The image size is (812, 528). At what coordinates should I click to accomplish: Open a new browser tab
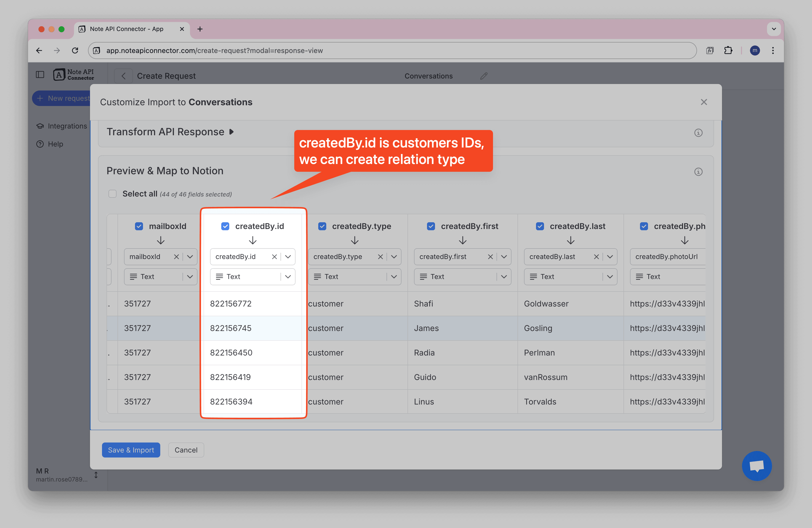[x=200, y=29]
